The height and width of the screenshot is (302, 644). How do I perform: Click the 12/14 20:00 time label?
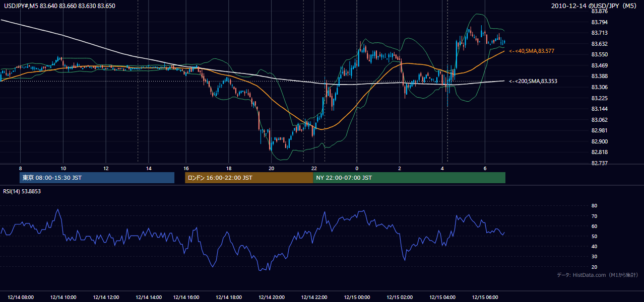click(x=272, y=297)
